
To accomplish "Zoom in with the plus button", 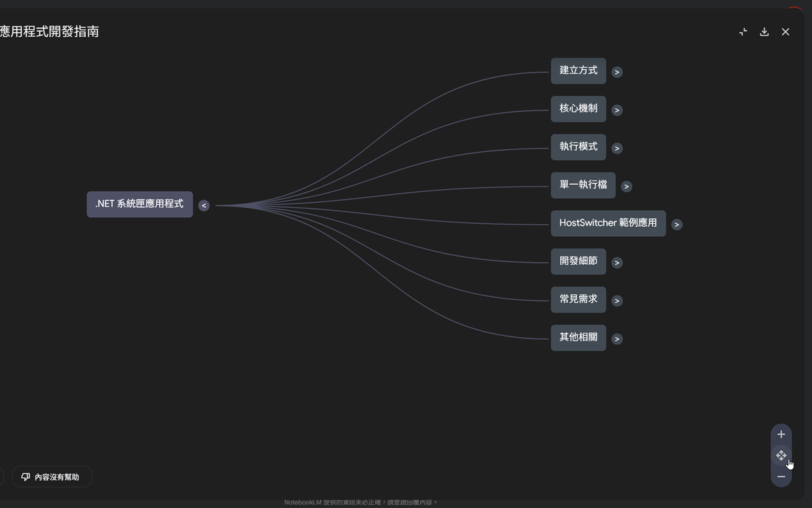I will pos(781,434).
